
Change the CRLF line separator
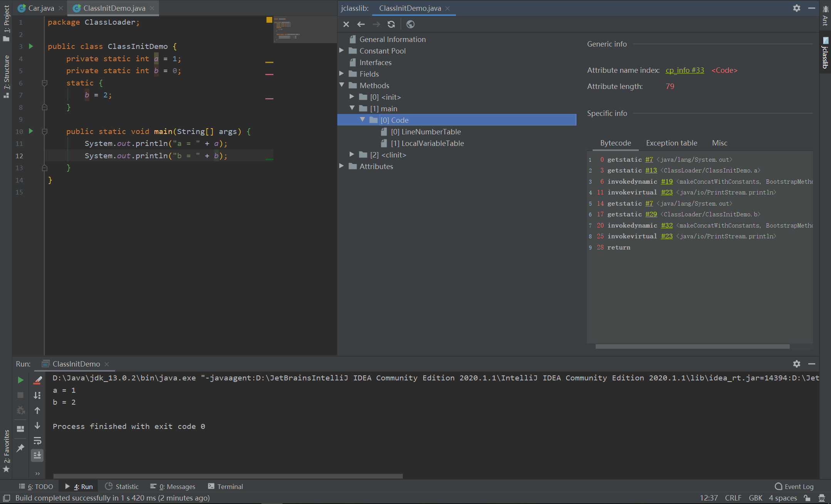tap(733, 498)
